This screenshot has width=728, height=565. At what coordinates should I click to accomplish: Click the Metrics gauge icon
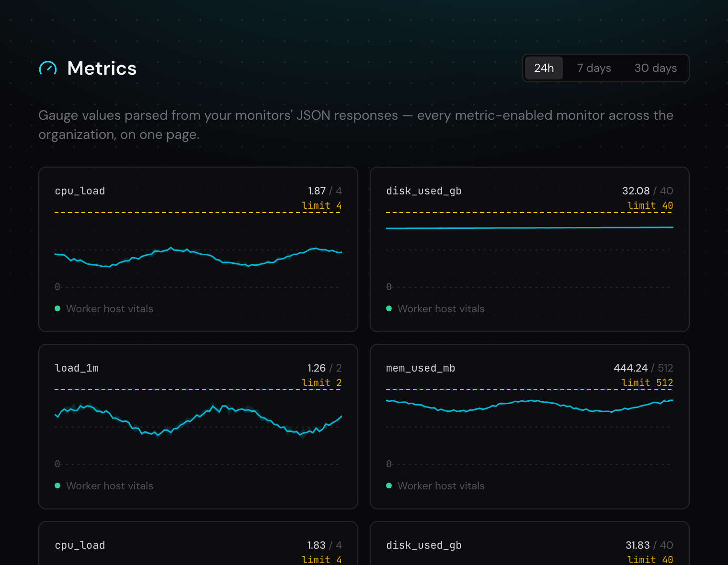(x=48, y=68)
